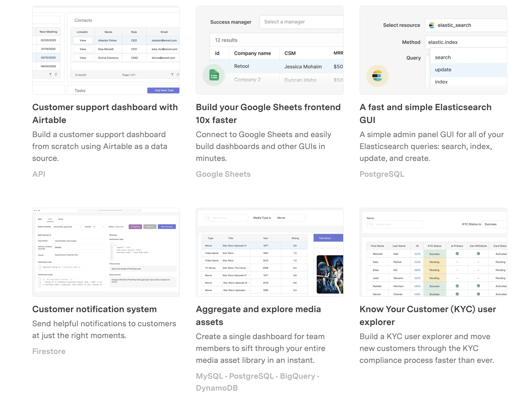Open Customer notification system template title
The image size is (532, 401).
point(94,309)
